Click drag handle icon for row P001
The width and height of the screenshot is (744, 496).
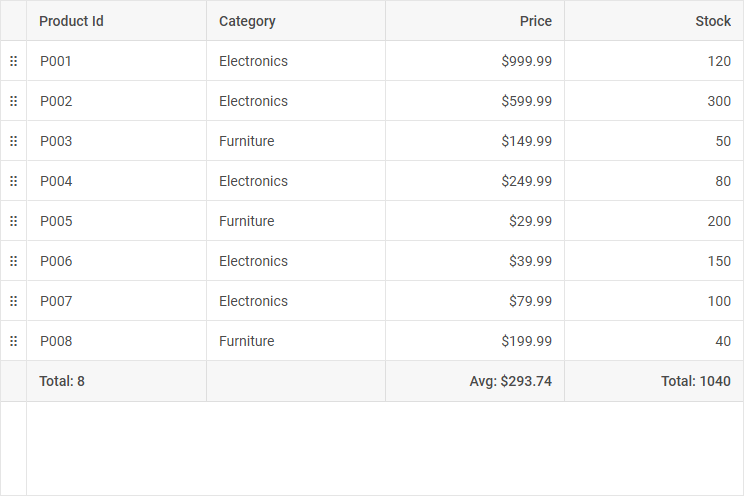point(13,61)
